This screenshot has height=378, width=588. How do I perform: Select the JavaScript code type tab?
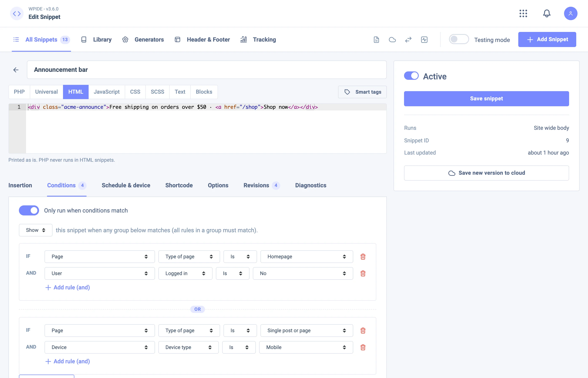(x=106, y=92)
